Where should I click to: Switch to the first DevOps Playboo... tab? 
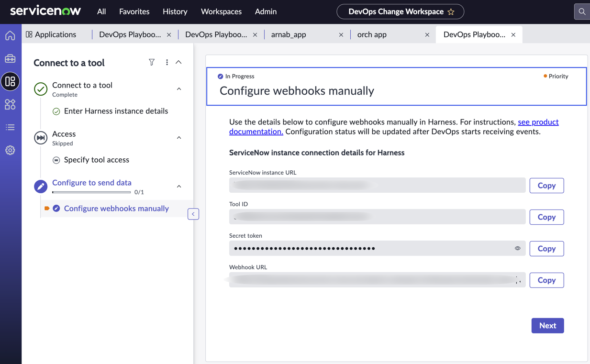click(130, 34)
